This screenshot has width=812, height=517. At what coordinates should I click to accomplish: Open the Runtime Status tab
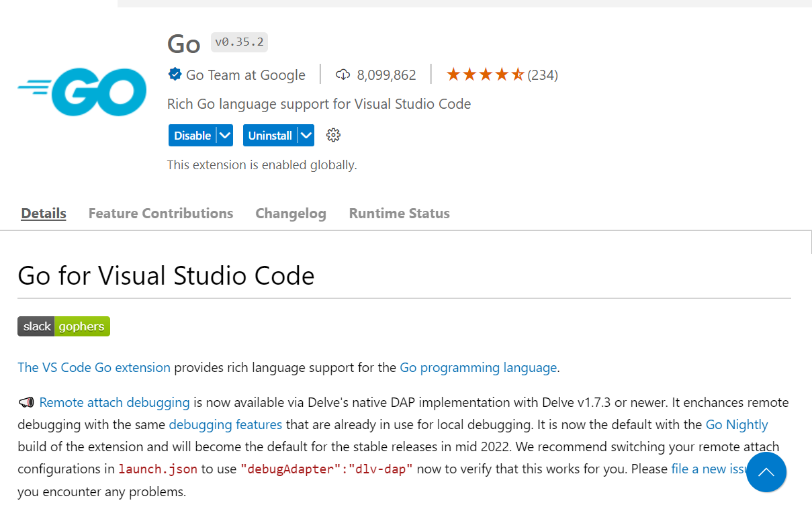399,214
